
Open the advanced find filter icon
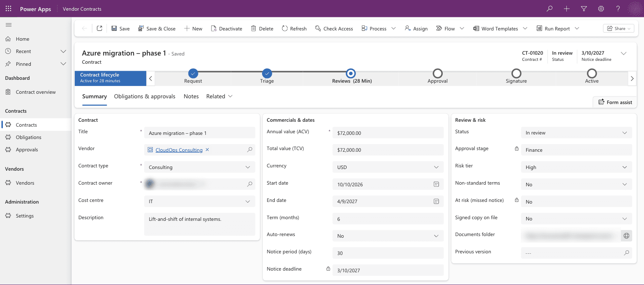584,9
